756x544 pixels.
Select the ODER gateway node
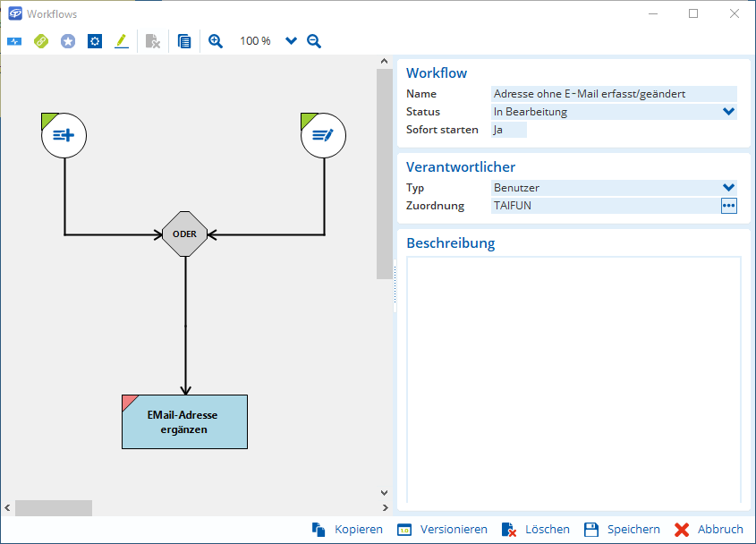click(x=185, y=234)
